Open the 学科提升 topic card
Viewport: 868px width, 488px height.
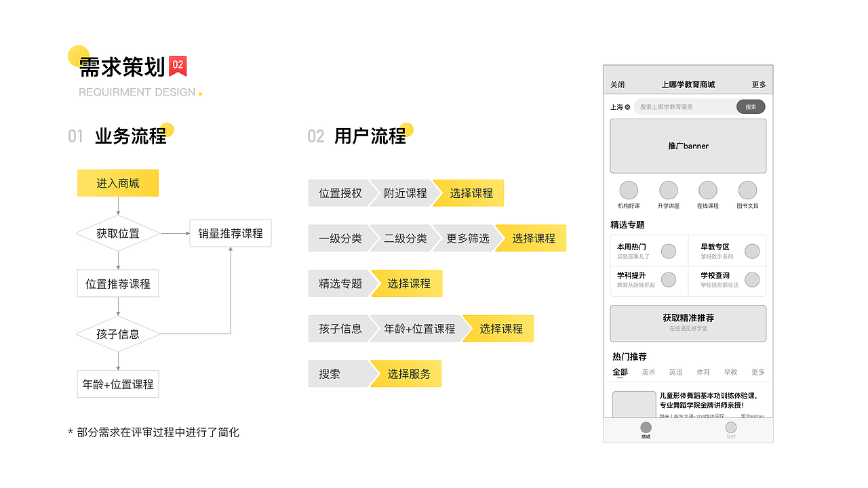click(649, 281)
